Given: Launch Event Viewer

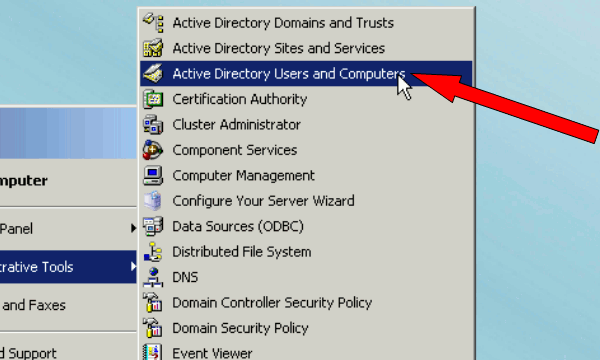Looking at the screenshot, I should coord(306,351).
